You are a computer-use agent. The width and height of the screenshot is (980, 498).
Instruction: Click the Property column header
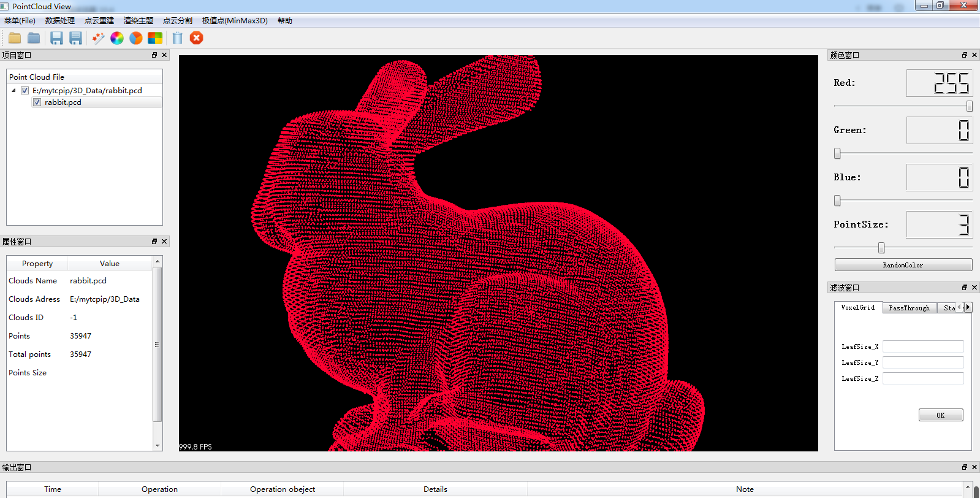pyautogui.click(x=37, y=264)
